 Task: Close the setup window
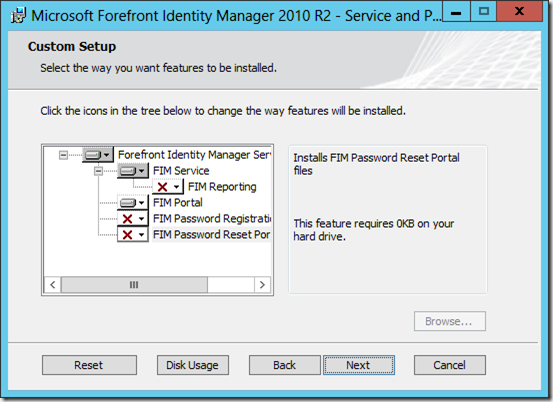pos(519,12)
